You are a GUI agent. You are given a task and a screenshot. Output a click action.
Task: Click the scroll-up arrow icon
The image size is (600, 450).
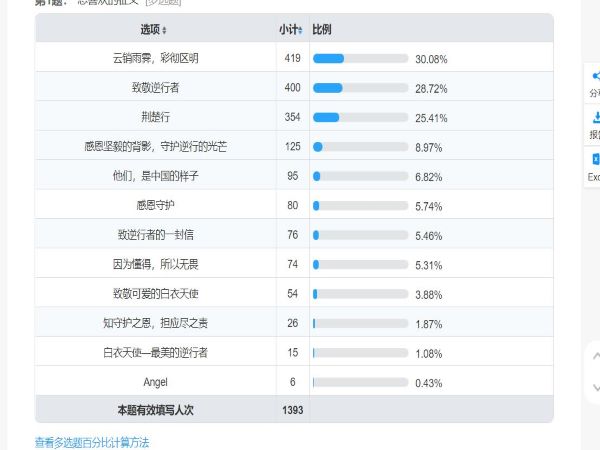click(x=596, y=356)
